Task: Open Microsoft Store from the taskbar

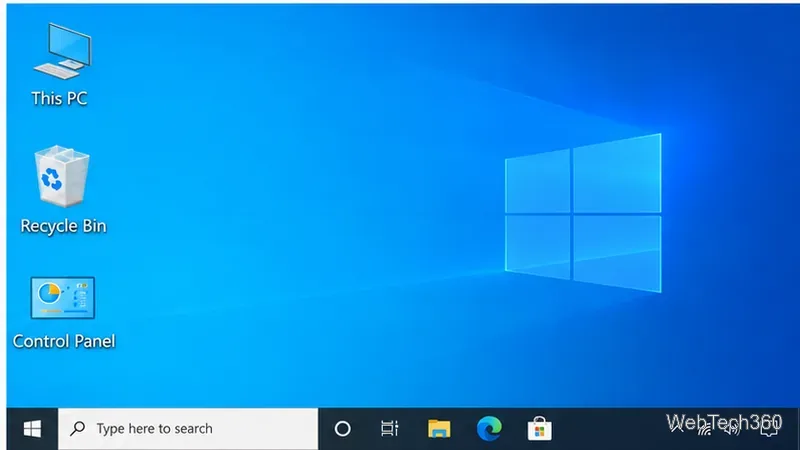Action: pos(540,429)
